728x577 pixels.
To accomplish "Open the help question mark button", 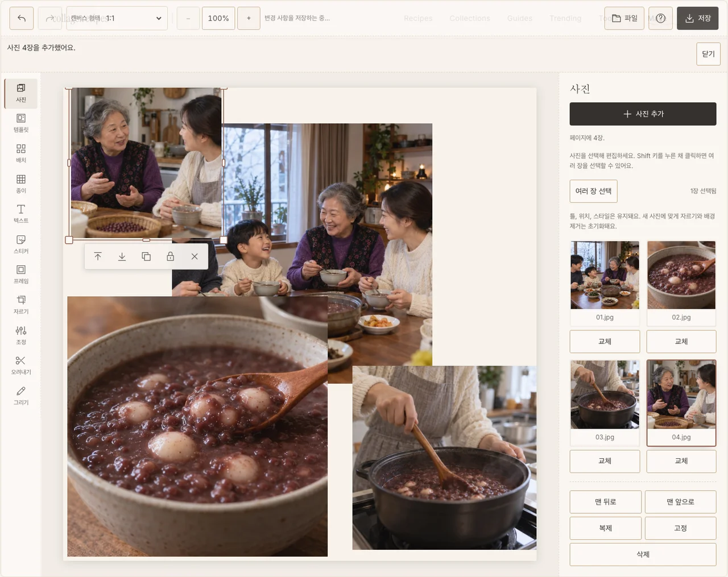I will [660, 18].
